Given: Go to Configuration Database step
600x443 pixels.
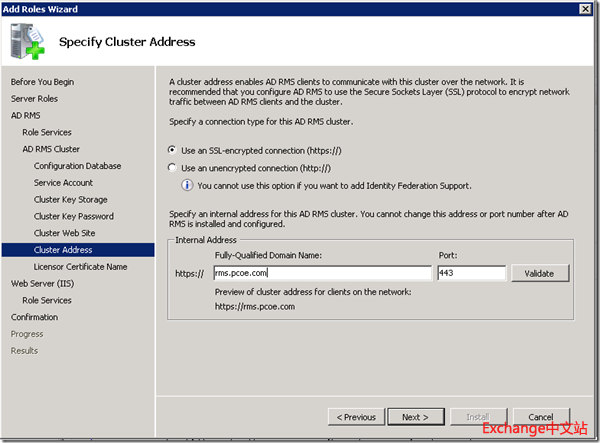Looking at the screenshot, I should (x=78, y=166).
